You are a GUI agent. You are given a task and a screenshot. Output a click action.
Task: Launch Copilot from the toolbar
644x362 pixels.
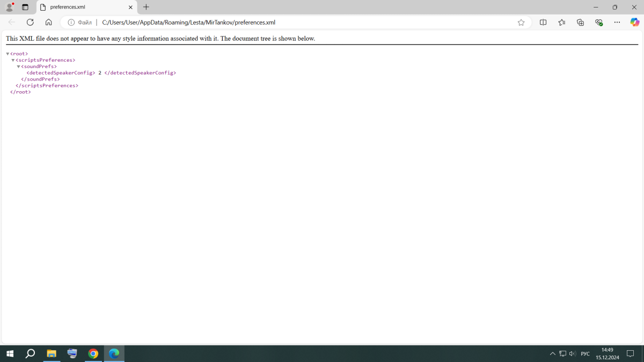(x=634, y=23)
